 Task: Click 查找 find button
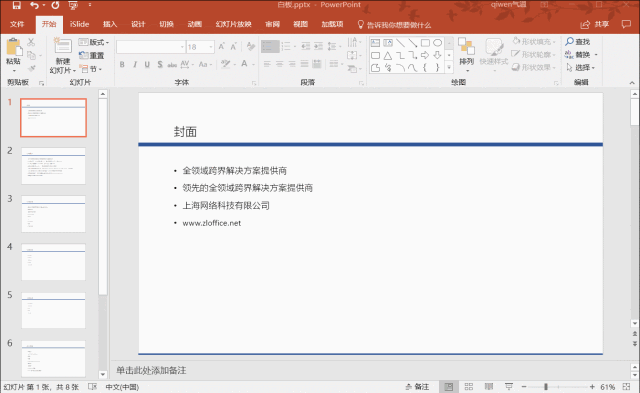tap(578, 42)
